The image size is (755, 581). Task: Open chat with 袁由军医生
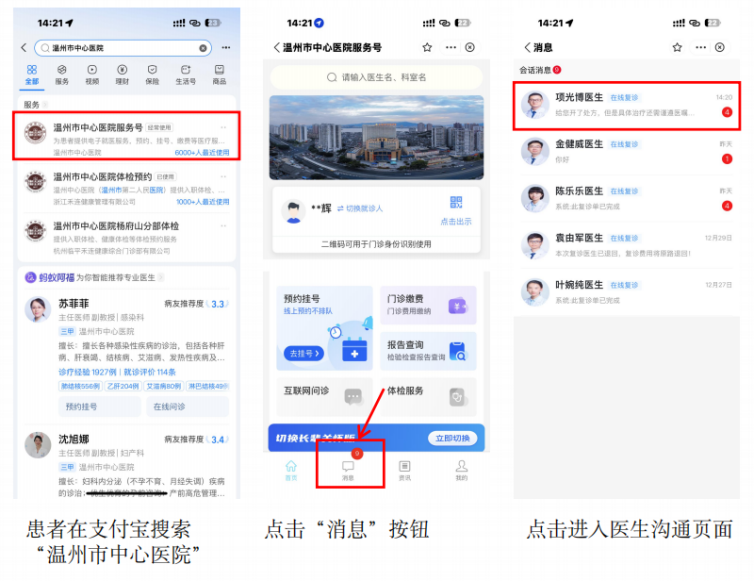626,245
